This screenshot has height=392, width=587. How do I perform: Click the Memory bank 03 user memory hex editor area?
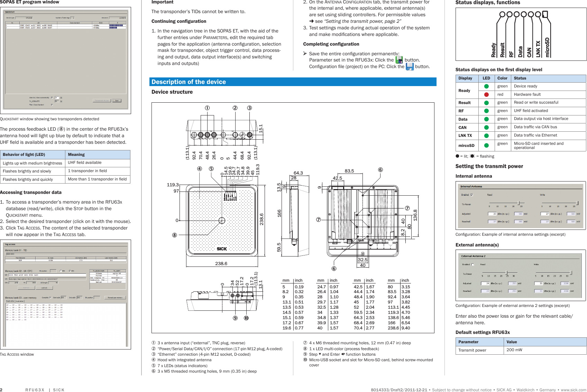pos(66,325)
